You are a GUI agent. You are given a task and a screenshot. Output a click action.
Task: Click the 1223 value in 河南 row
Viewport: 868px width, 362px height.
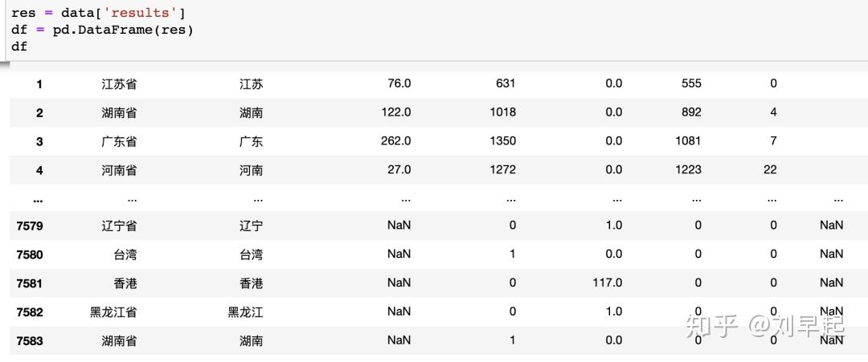click(688, 170)
